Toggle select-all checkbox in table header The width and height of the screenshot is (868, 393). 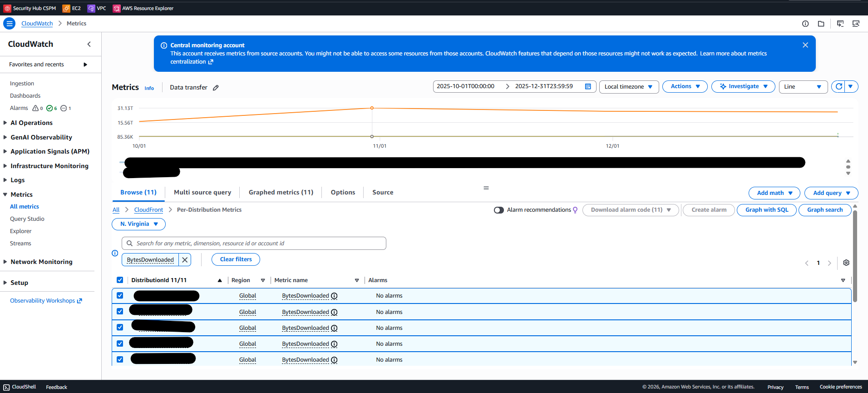tap(120, 280)
